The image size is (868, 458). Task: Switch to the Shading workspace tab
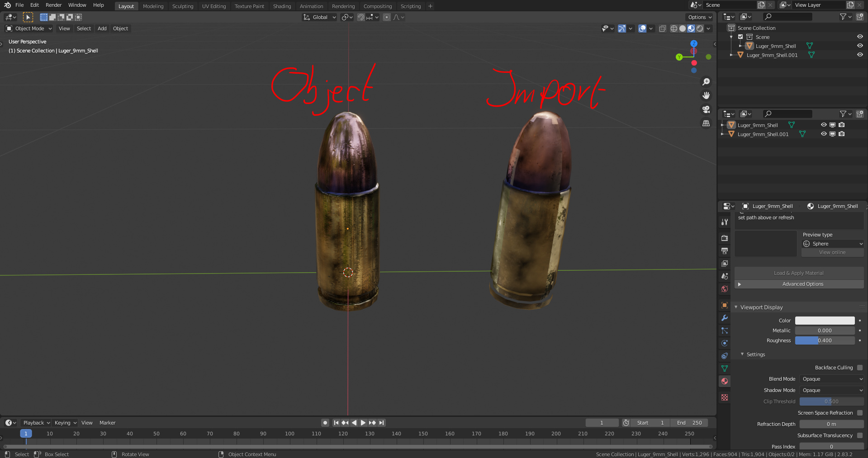282,6
